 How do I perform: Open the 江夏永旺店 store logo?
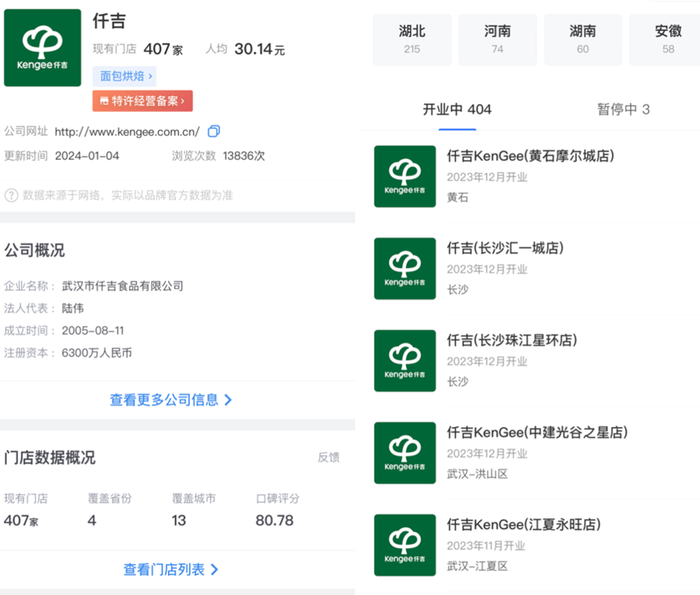[x=404, y=546]
